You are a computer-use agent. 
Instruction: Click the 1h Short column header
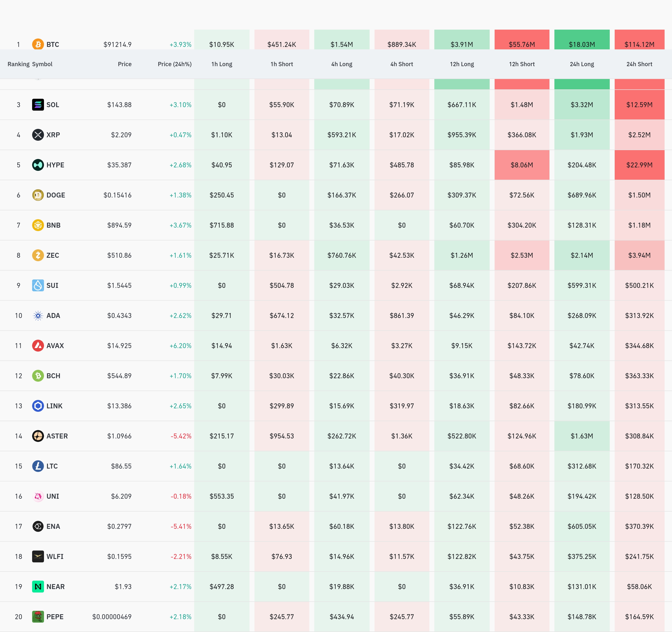click(x=282, y=64)
